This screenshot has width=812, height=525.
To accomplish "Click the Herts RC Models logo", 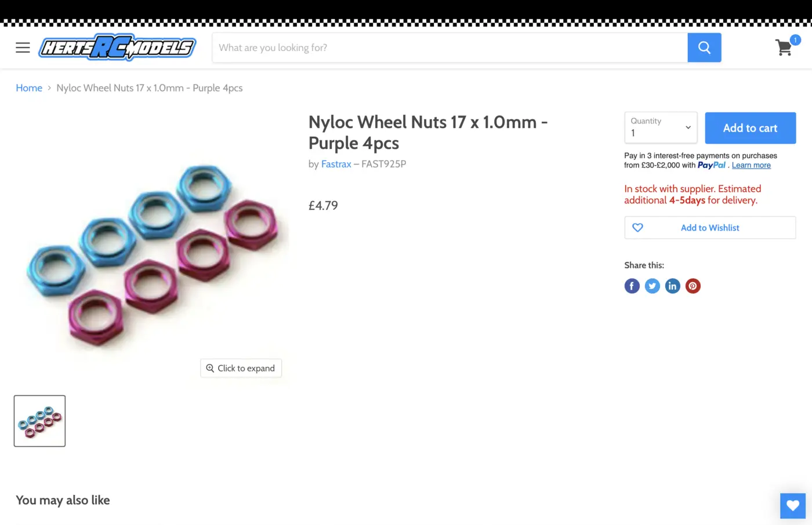I will pos(117,48).
